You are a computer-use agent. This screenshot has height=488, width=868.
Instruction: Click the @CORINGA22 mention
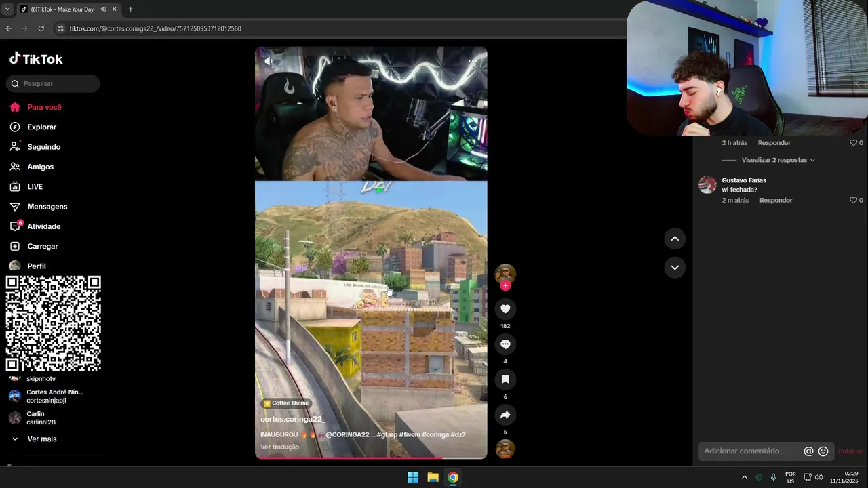coord(347,434)
